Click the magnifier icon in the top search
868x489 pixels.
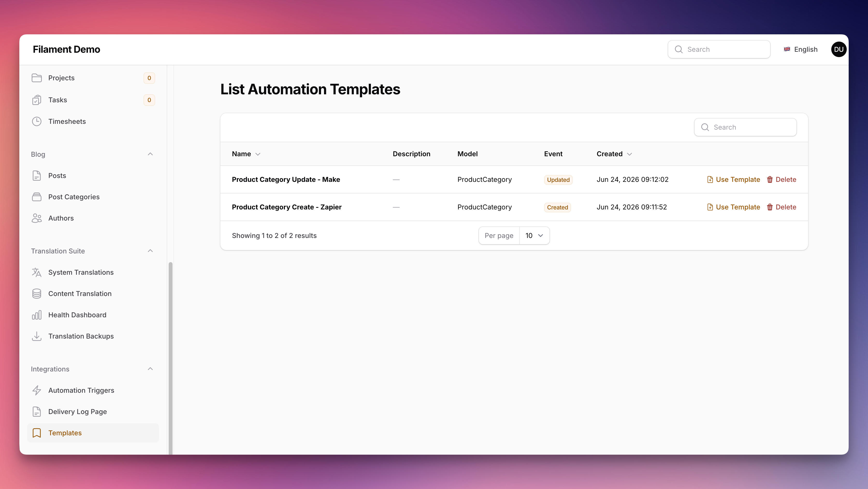(679, 49)
